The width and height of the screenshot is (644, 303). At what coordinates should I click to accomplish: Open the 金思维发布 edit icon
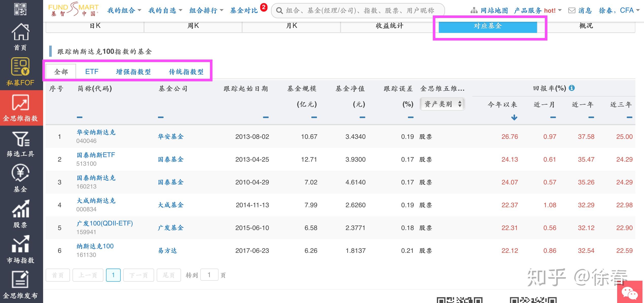click(20, 280)
